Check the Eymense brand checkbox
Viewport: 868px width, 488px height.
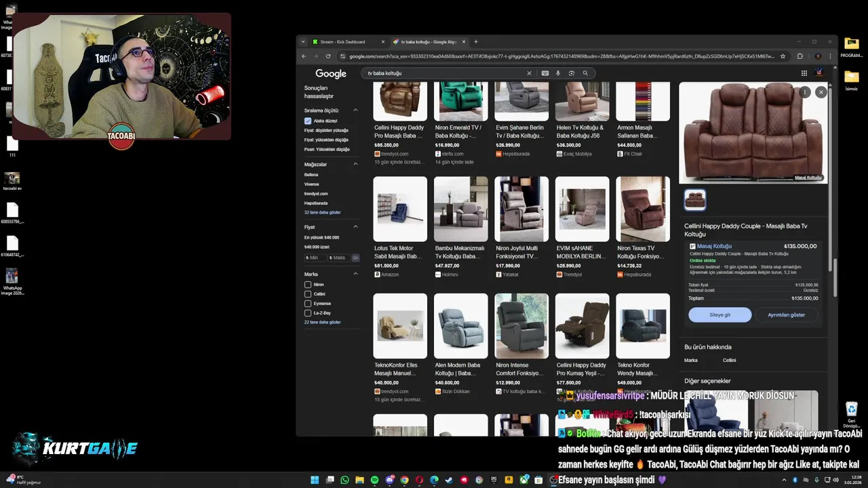(x=308, y=304)
